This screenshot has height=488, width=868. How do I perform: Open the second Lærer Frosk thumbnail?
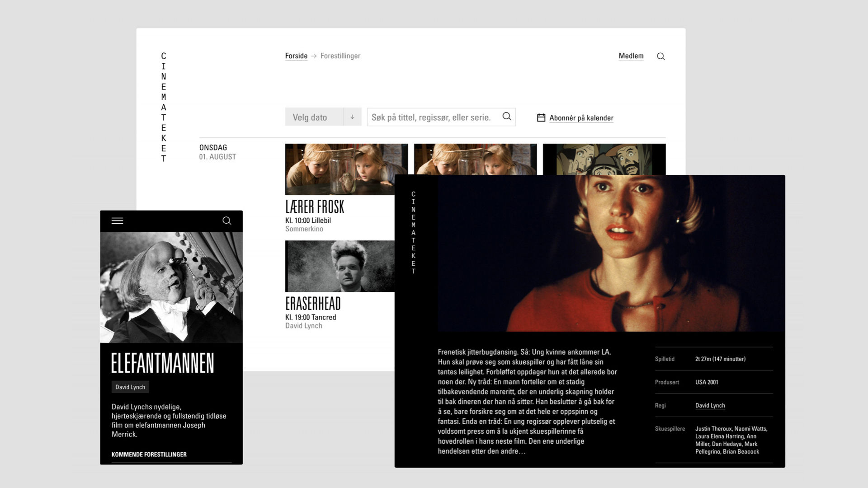(x=475, y=159)
